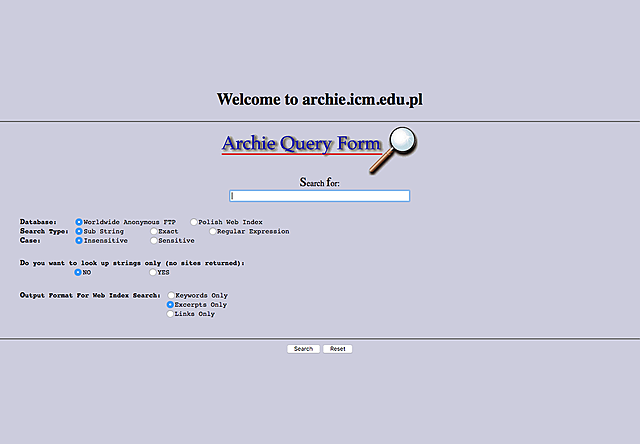
Task: Choose Keywords Only output format
Action: [x=171, y=295]
